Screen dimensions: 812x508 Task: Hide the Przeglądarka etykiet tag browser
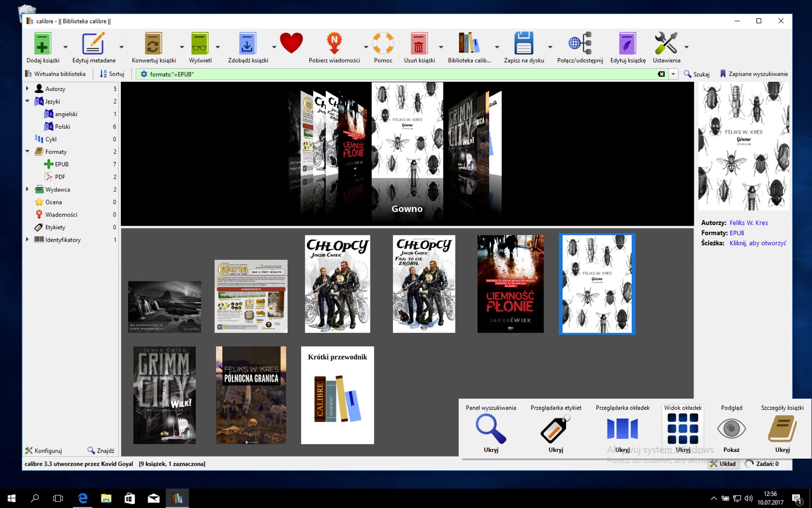(555, 429)
